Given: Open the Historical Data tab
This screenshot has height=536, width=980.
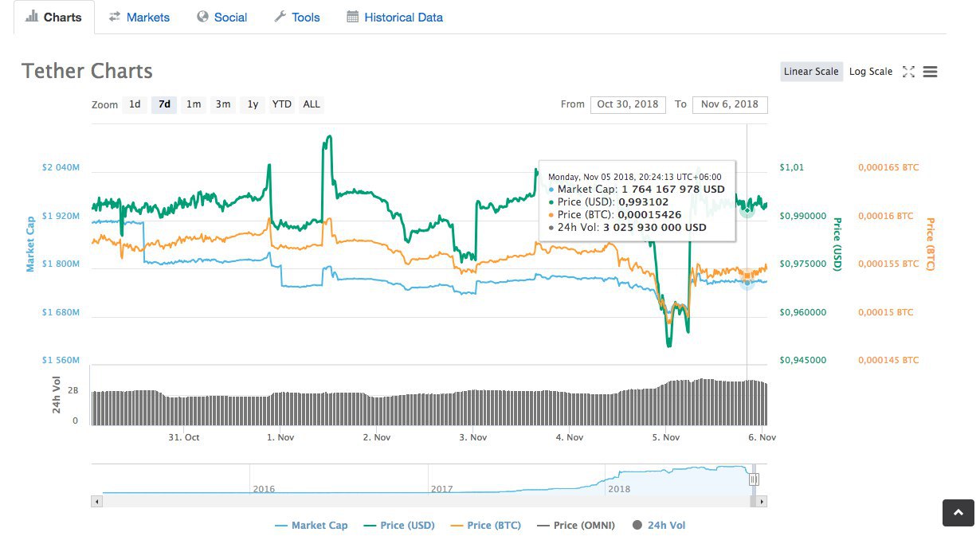Looking at the screenshot, I should tap(394, 17).
